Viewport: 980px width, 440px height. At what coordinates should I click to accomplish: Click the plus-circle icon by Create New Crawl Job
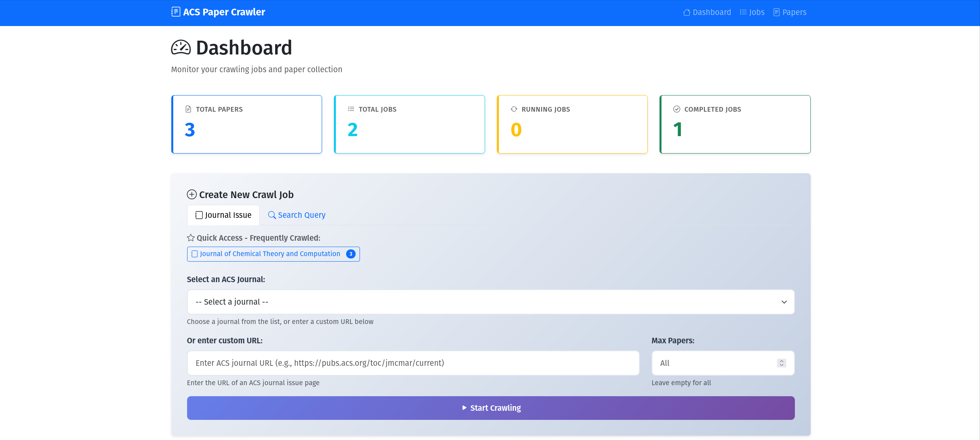192,195
